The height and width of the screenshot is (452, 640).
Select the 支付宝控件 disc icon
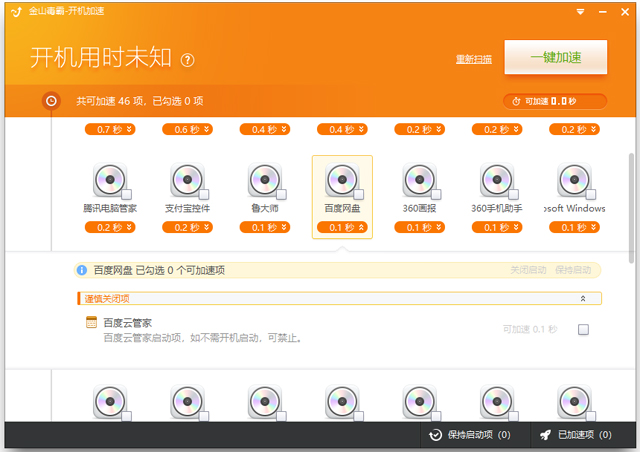186,180
